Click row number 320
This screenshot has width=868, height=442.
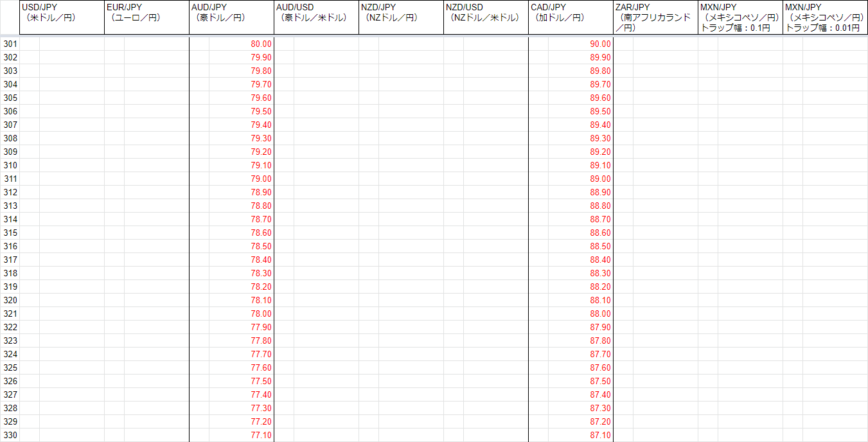[x=10, y=300]
